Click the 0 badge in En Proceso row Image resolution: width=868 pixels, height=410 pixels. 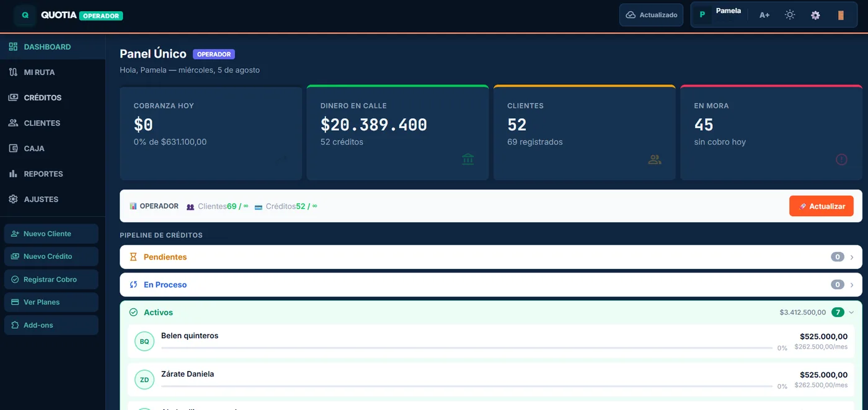click(838, 285)
